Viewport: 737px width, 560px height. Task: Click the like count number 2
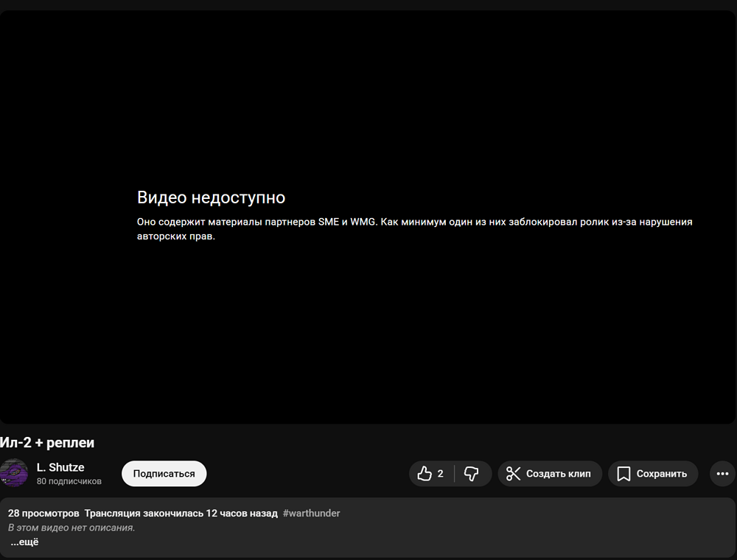pyautogui.click(x=441, y=474)
